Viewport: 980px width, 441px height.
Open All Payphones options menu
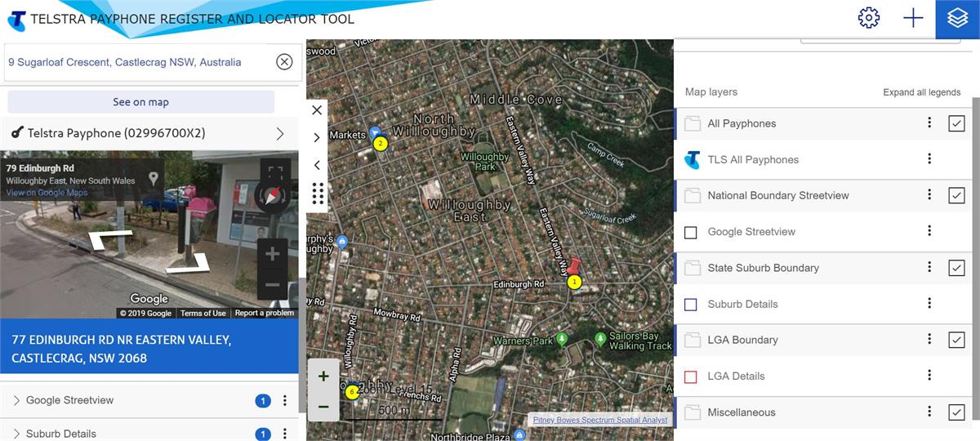pyautogui.click(x=929, y=123)
